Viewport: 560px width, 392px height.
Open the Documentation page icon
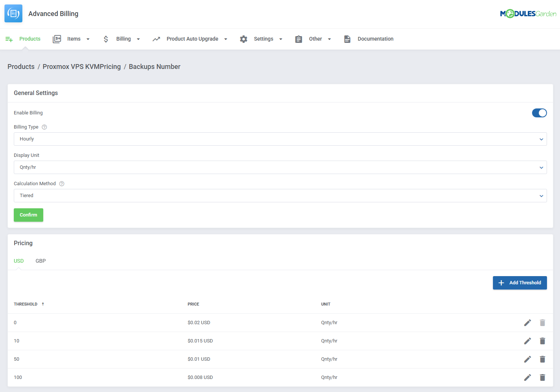point(347,39)
